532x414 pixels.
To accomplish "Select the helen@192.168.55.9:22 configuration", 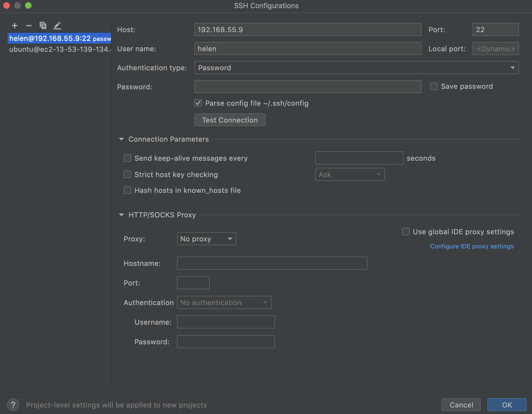I will point(60,38).
